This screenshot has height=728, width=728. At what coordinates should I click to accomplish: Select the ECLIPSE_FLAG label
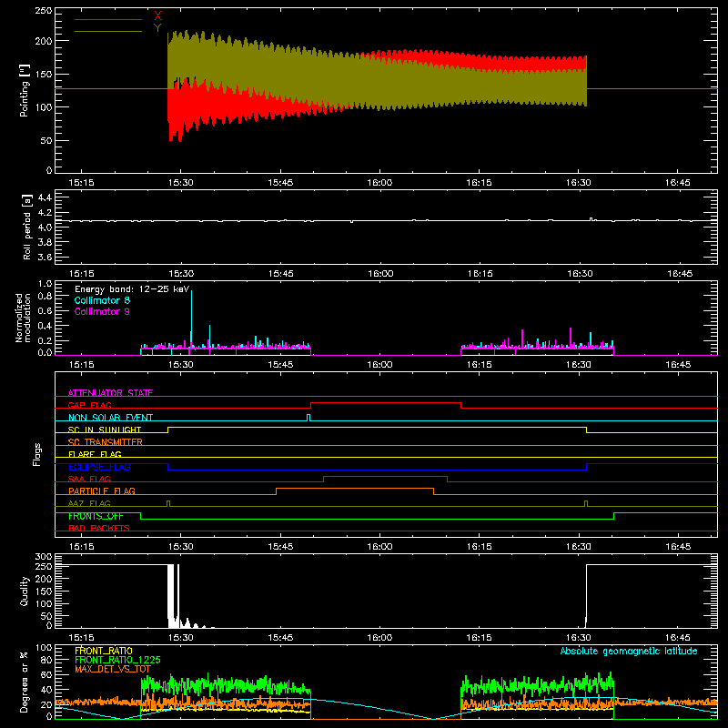[99, 467]
